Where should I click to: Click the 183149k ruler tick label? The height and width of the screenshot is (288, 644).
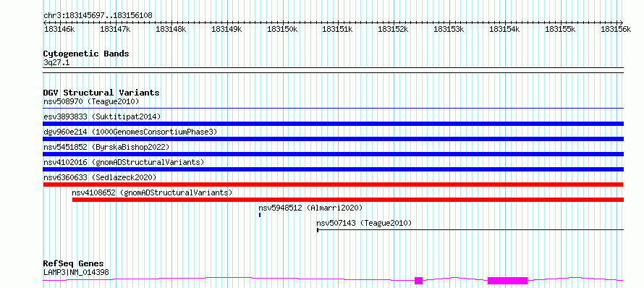(x=226, y=29)
